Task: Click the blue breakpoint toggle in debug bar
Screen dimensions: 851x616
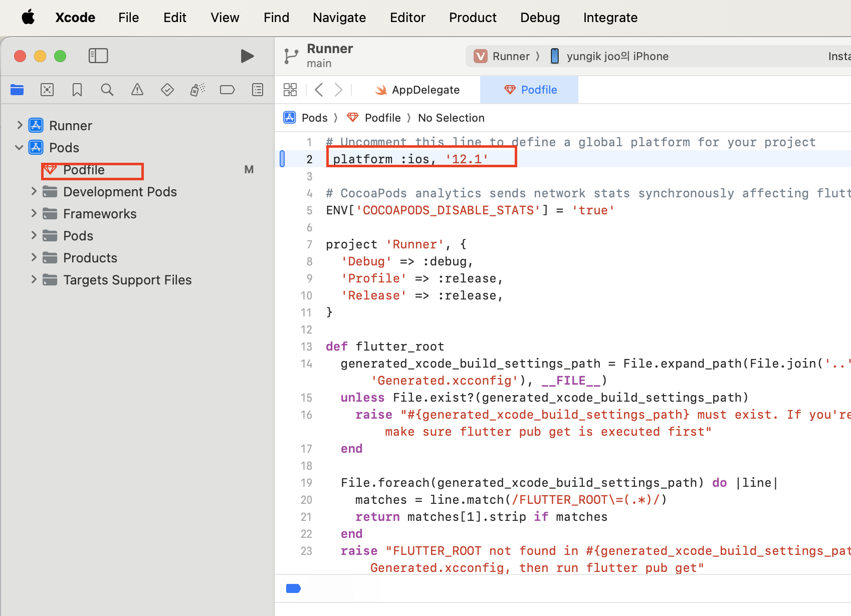Action: (293, 588)
